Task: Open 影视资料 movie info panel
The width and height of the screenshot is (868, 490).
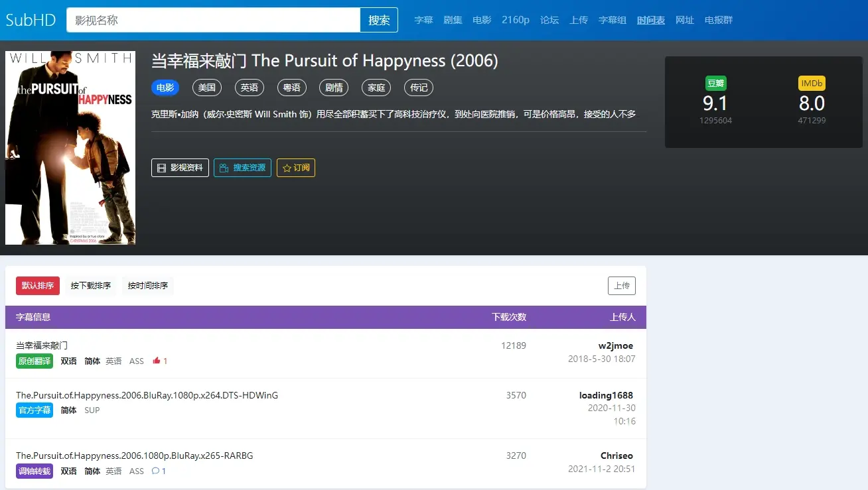Action: pyautogui.click(x=179, y=168)
